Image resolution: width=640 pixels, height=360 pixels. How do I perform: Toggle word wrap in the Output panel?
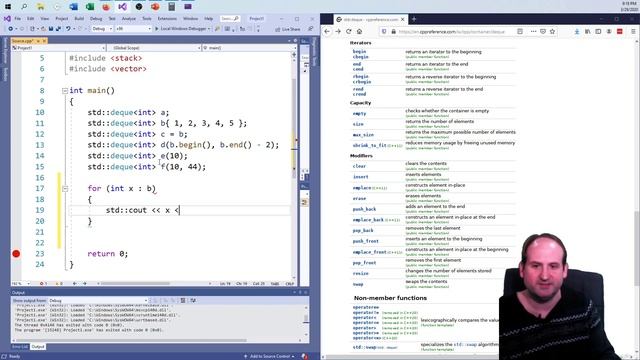(193, 301)
